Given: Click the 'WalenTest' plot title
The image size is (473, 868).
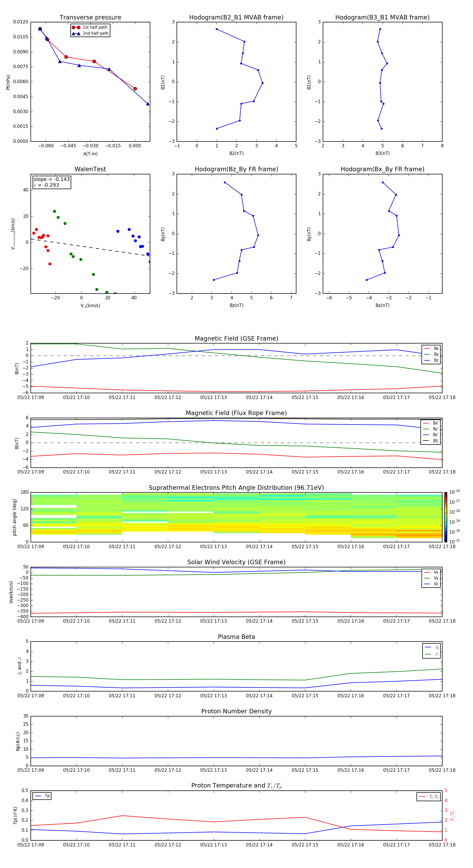Looking at the screenshot, I should click(90, 169).
